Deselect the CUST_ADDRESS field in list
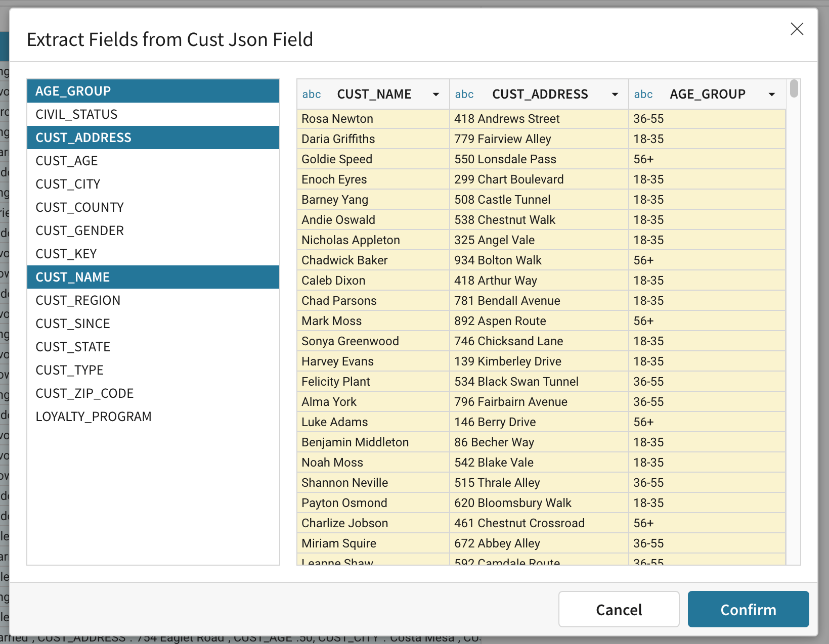This screenshot has height=644, width=829. [153, 137]
